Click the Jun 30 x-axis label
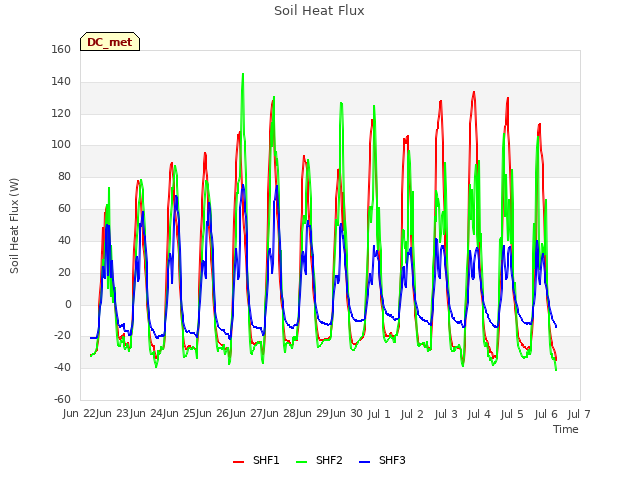 346,413
